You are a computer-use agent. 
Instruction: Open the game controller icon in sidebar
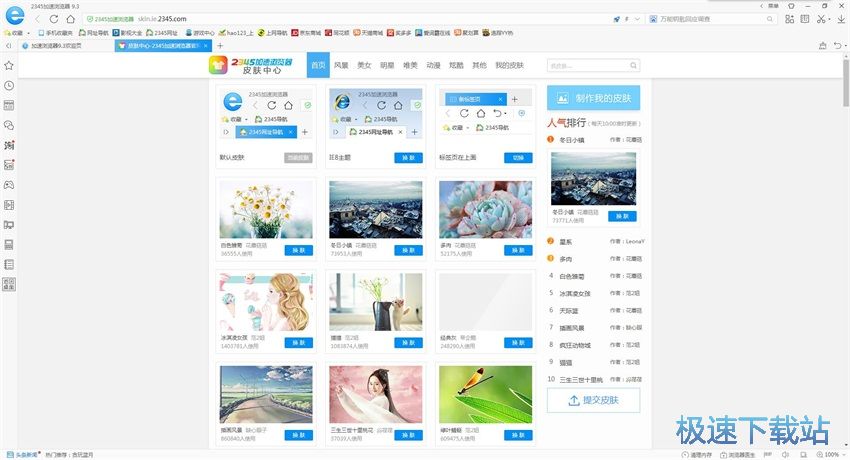pyautogui.click(x=9, y=185)
